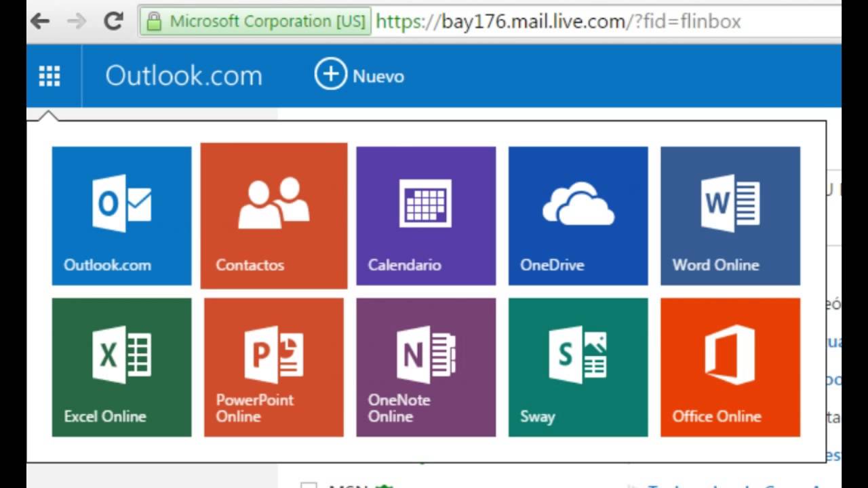Viewport: 868px width, 488px height.
Task: Open the Office Online tile
Action: point(730,367)
